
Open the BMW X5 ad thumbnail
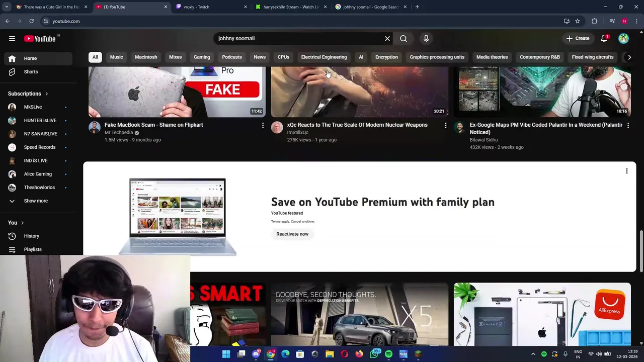coord(360,314)
